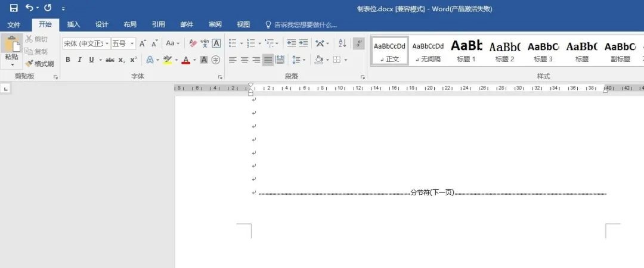Screen dimensions: 644x268
Task: Switch to the 设计 tab
Action: pyautogui.click(x=102, y=24)
